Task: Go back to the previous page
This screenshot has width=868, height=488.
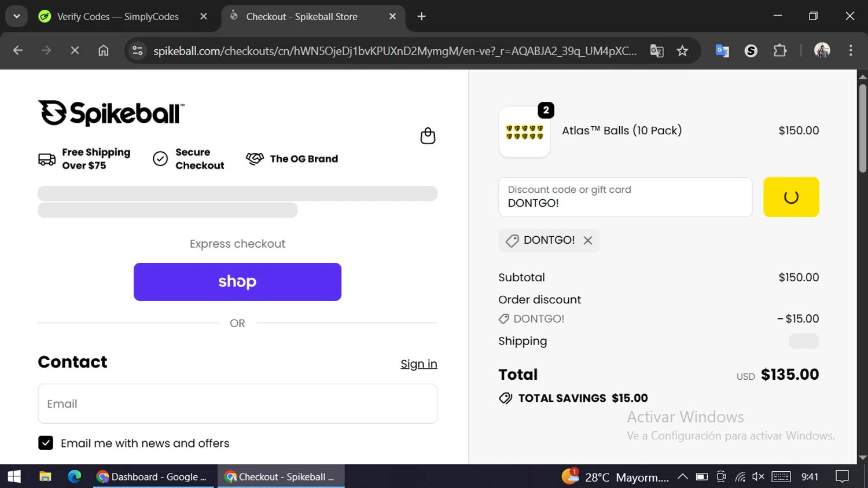Action: coord(18,50)
